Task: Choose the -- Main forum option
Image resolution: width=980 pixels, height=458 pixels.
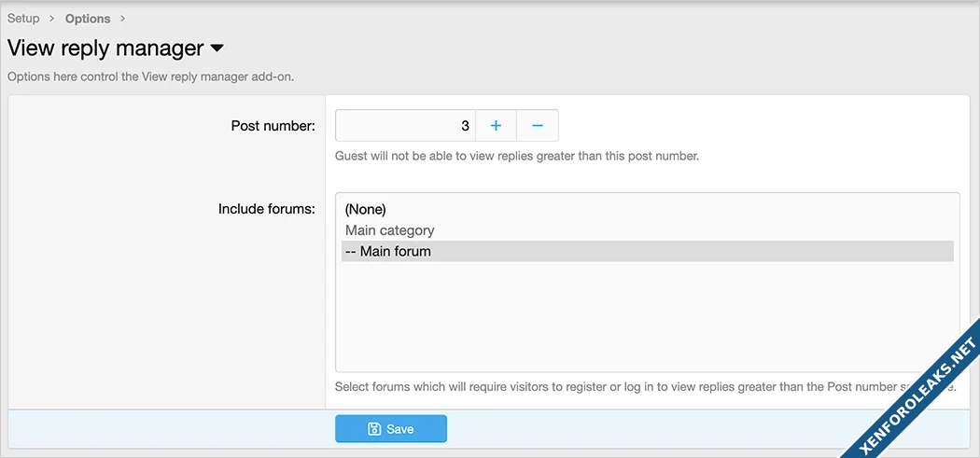Action: 388,251
